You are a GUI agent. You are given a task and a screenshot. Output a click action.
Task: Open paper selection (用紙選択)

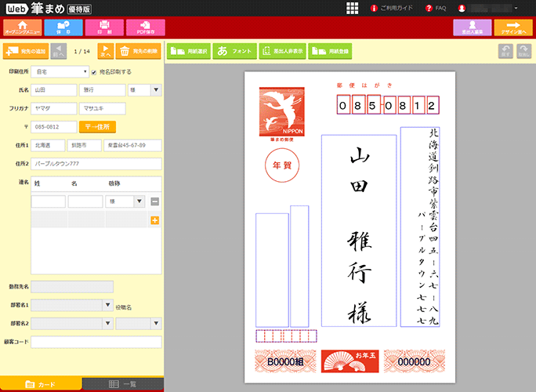[189, 51]
